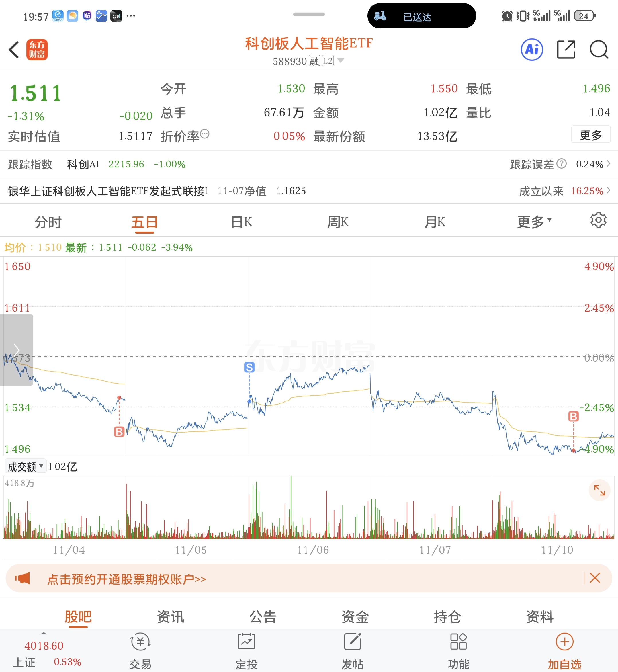
Task: Expand the stock code dropdown triangle
Action: pos(341,60)
